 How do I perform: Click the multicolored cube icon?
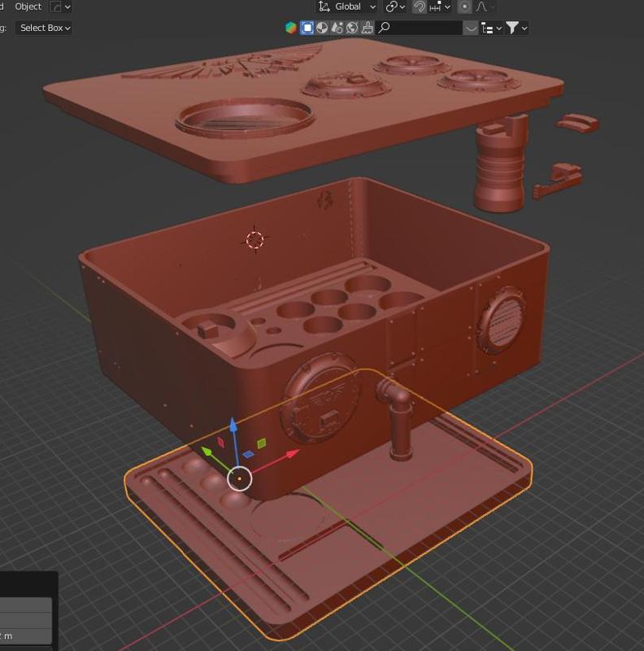point(291,28)
